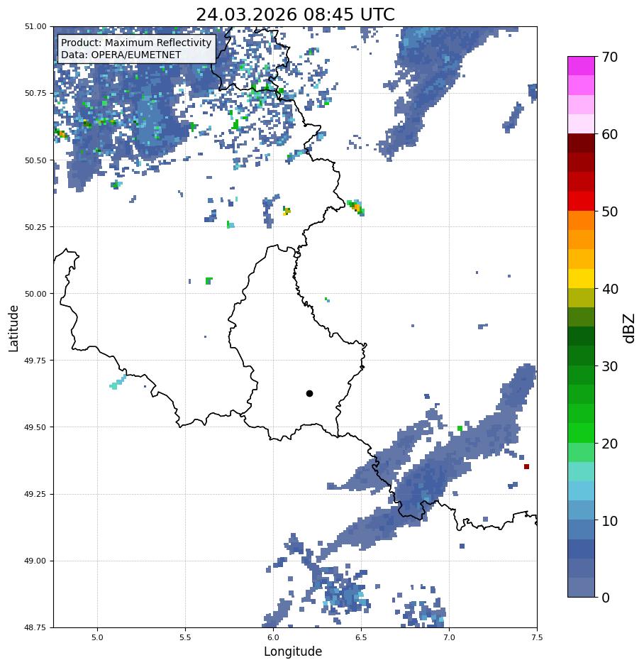Click the colorbar tick label "70"
The width and height of the screenshot is (644, 665).
[610, 57]
